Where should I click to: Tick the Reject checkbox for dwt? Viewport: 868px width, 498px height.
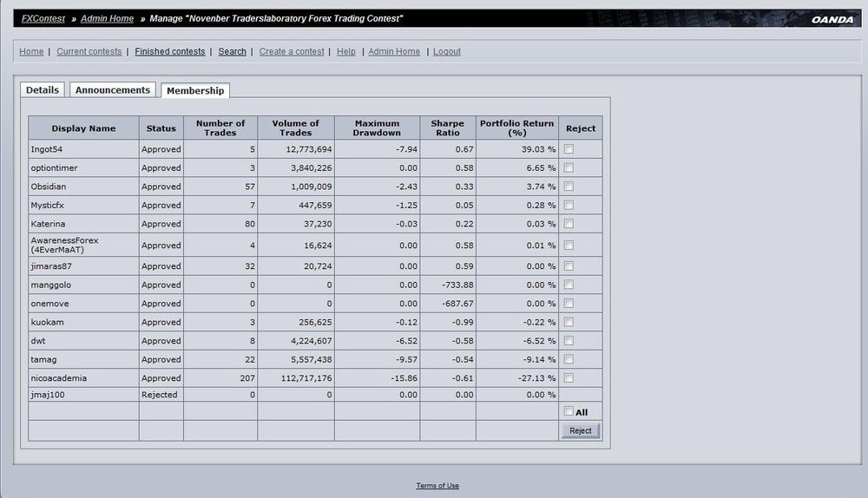(569, 341)
